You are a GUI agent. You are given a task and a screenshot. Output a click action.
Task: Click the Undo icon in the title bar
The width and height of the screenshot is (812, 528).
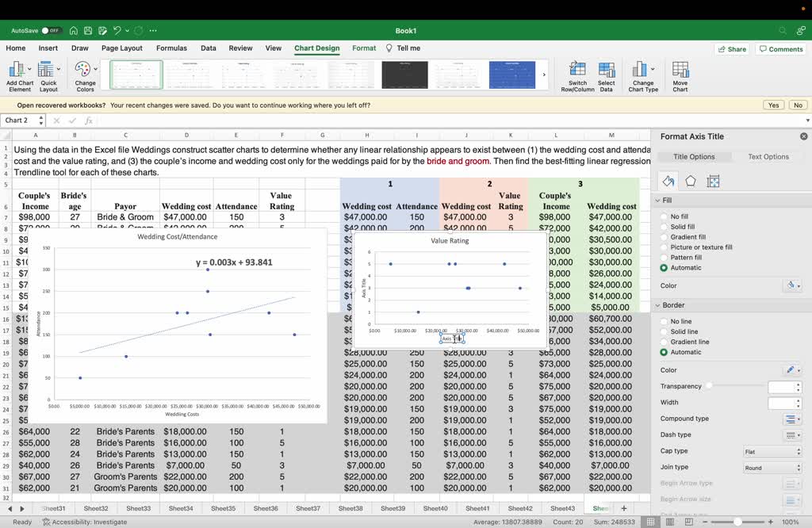[x=117, y=30]
